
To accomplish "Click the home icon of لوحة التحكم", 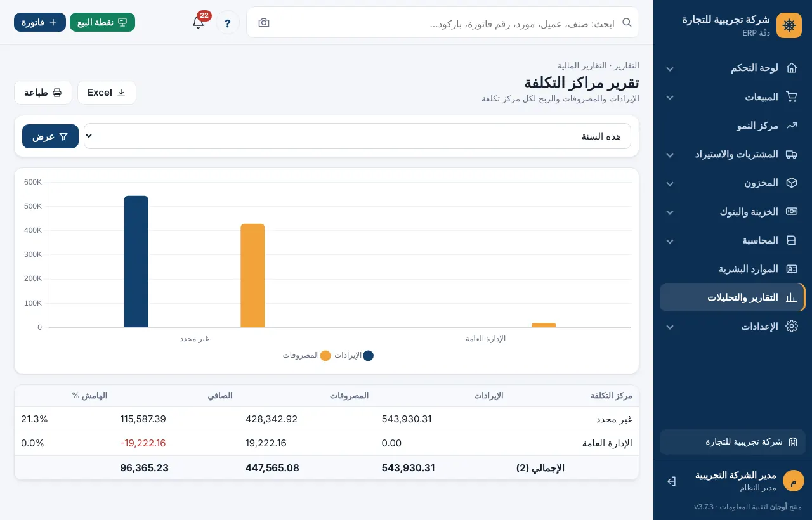I will (791, 68).
